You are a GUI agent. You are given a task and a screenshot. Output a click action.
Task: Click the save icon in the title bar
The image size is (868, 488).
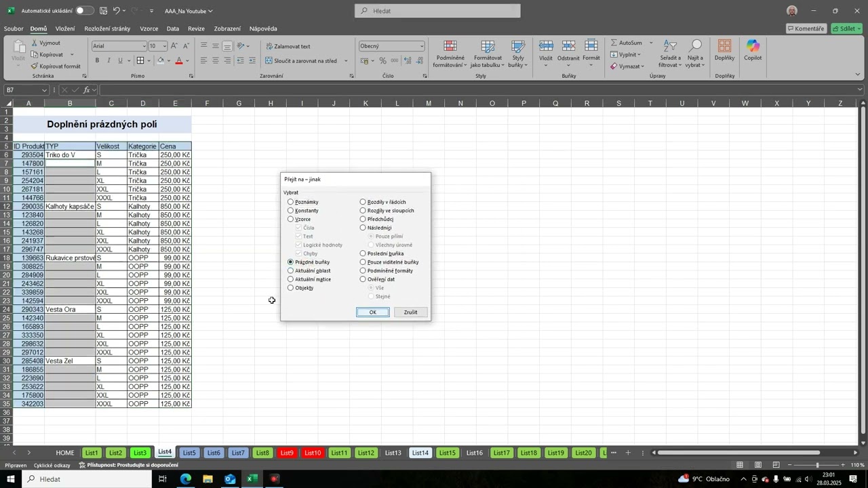103,11
